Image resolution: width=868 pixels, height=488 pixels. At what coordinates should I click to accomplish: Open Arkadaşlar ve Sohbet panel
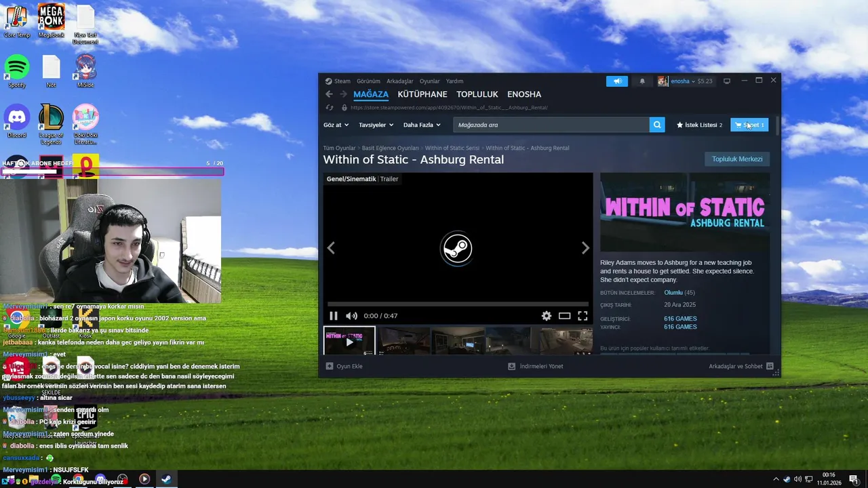pos(741,366)
